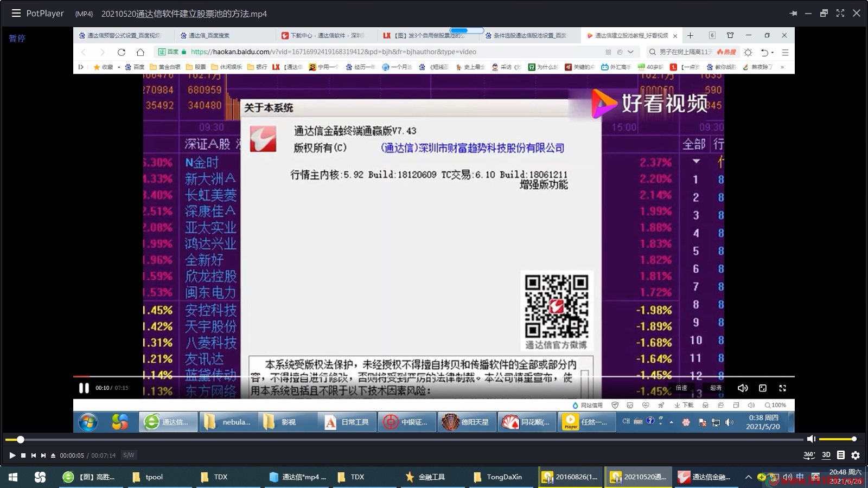Enter fullscreen on embedded video
Screen dimensions: 868x488
(782, 388)
